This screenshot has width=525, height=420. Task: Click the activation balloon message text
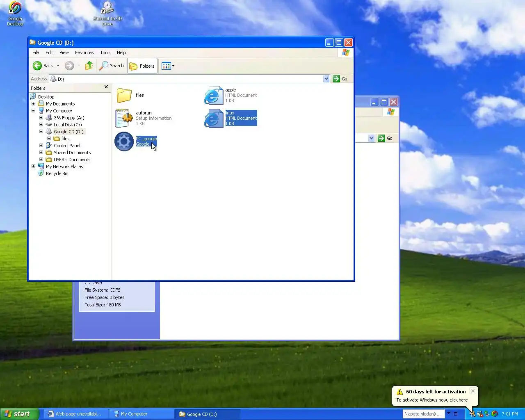[432, 400]
